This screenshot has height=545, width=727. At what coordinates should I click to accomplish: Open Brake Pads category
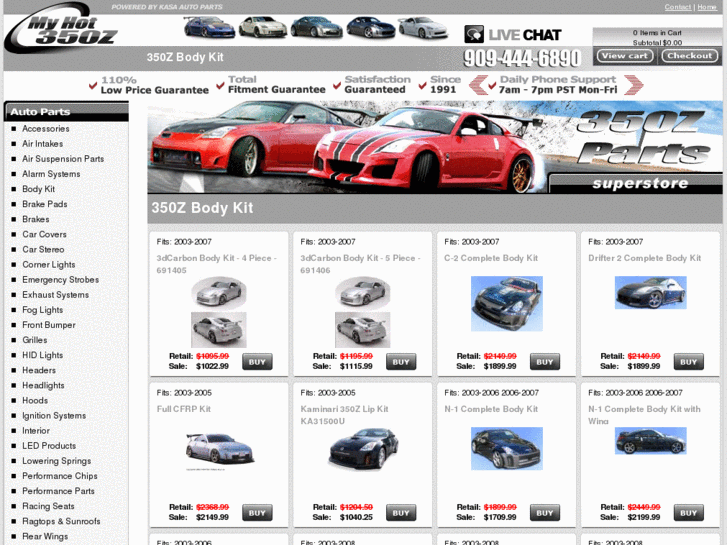45,204
